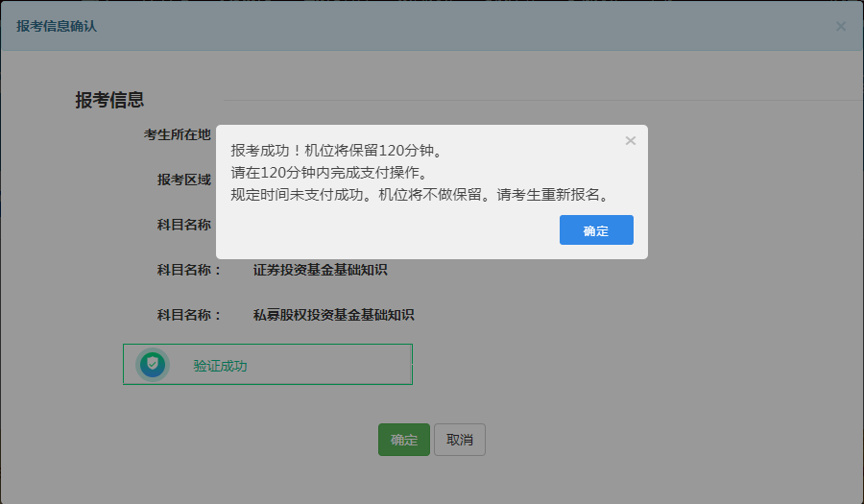Click the subject 证券投资基金基础知识
The image size is (864, 504).
(320, 270)
